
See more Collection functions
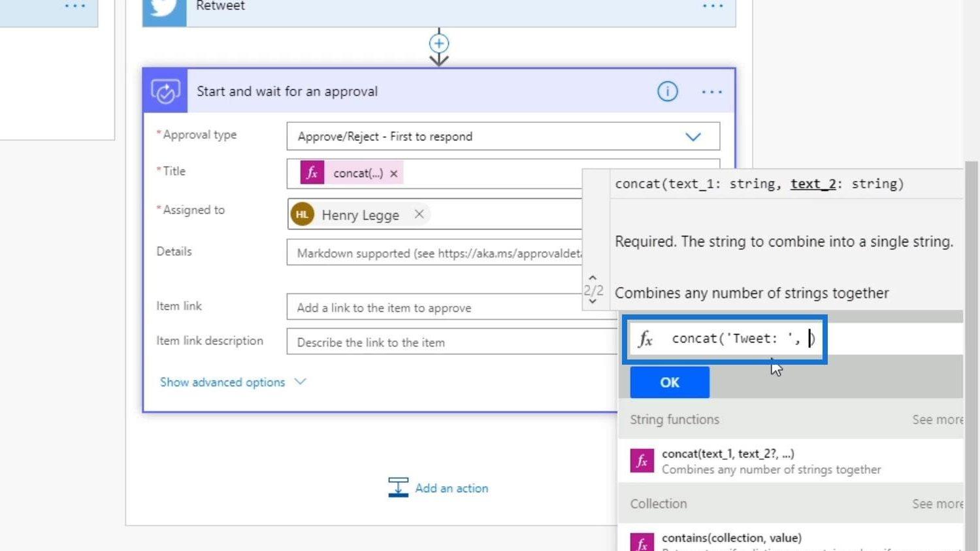point(938,504)
